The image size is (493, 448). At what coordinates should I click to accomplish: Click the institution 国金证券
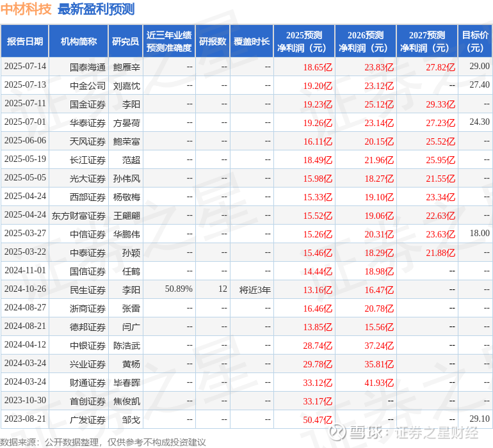point(88,104)
